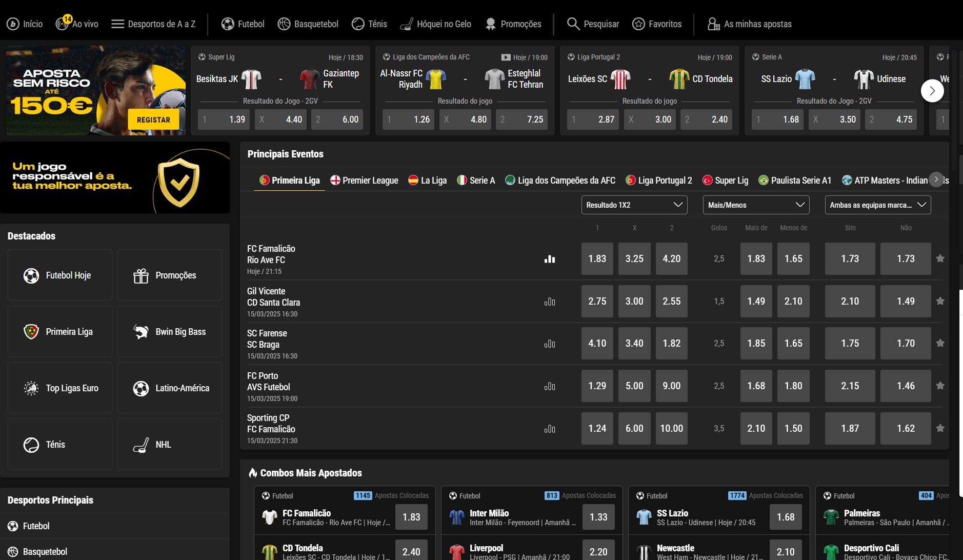Click the REGISTAR button on banner

[x=153, y=119]
